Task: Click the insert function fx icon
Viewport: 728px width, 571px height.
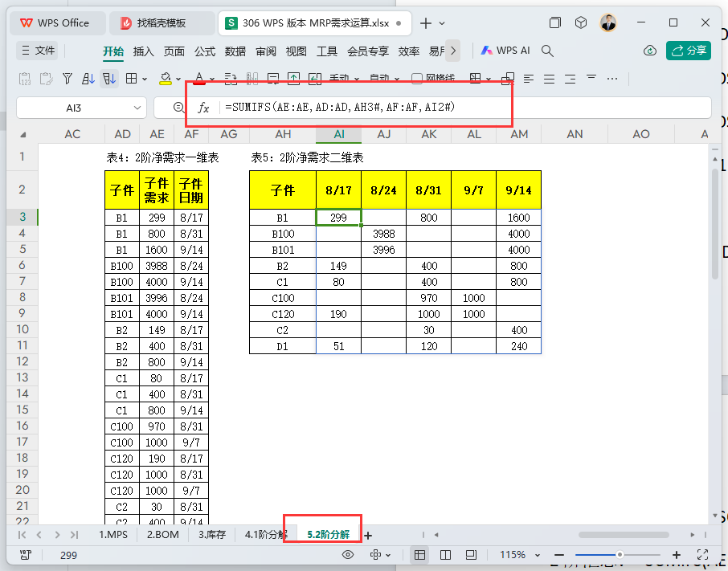Action: pyautogui.click(x=203, y=108)
